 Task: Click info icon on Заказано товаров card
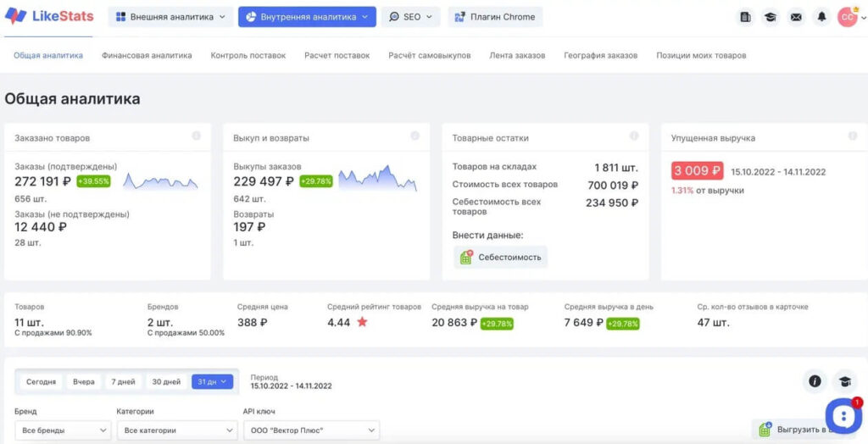pyautogui.click(x=197, y=136)
